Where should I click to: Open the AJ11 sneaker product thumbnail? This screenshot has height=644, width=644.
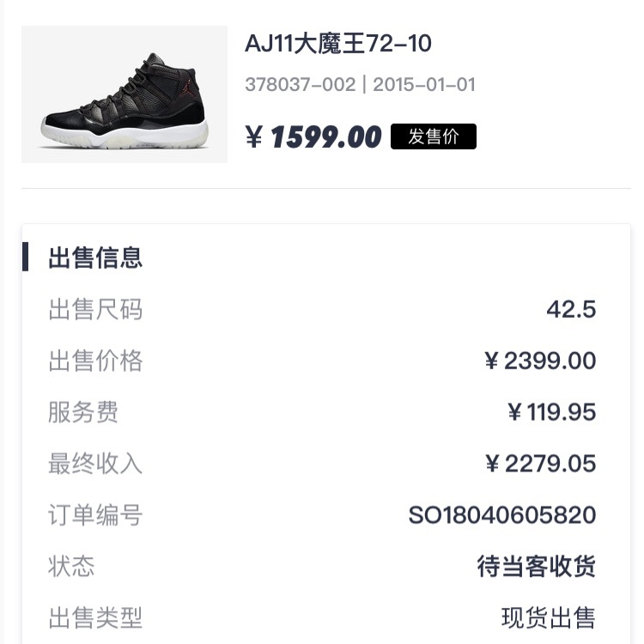pyautogui.click(x=124, y=94)
